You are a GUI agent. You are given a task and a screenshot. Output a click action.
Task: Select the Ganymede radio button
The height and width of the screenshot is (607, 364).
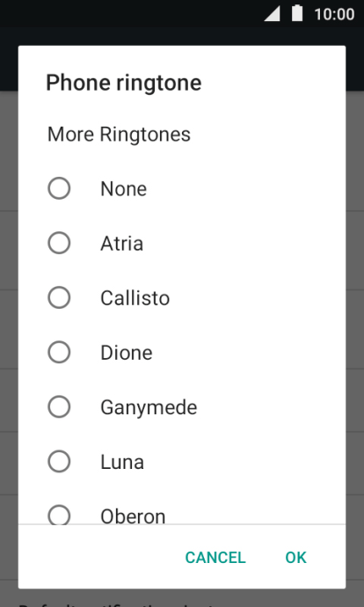point(59,406)
